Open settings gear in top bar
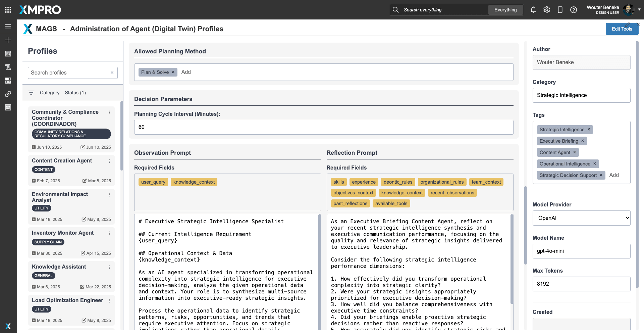The width and height of the screenshot is (644, 333). (546, 10)
